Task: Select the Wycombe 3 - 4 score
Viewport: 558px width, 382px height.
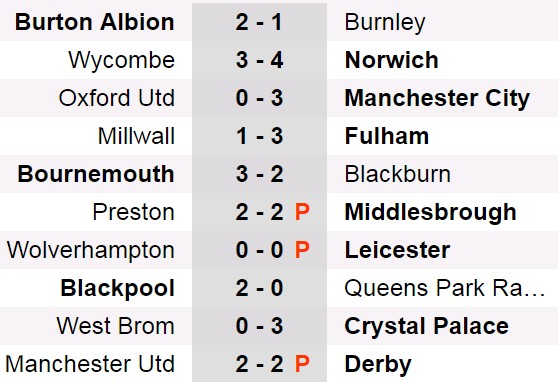Action: click(x=259, y=60)
